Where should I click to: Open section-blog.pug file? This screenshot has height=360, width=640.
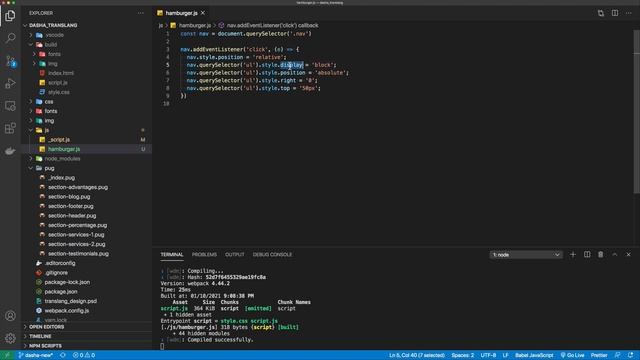point(69,197)
